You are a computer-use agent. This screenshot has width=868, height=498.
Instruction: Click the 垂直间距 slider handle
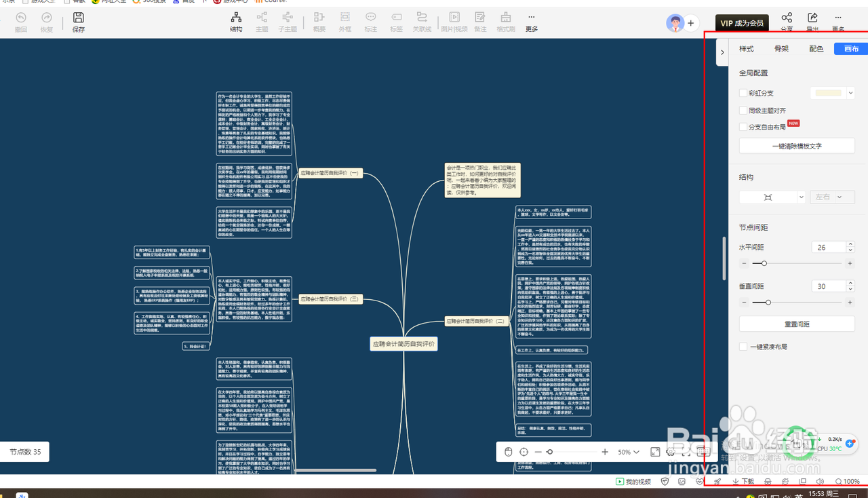coord(768,303)
